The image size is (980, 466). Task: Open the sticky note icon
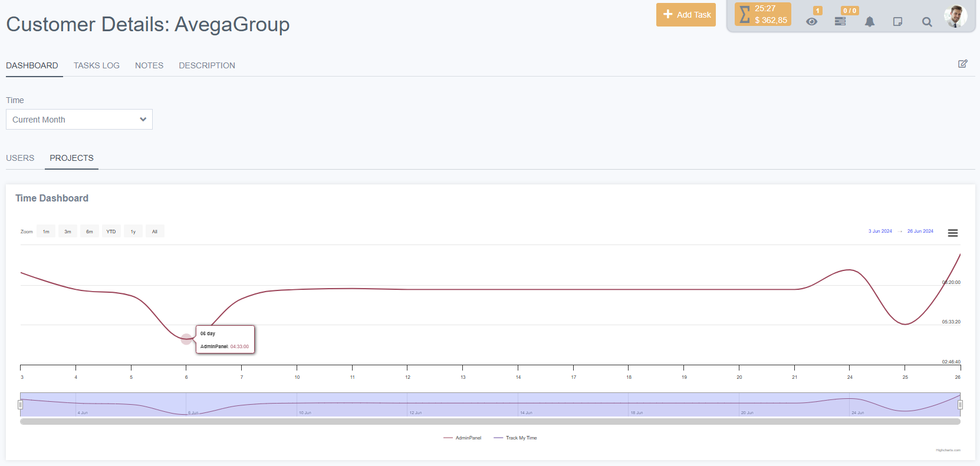point(897,22)
